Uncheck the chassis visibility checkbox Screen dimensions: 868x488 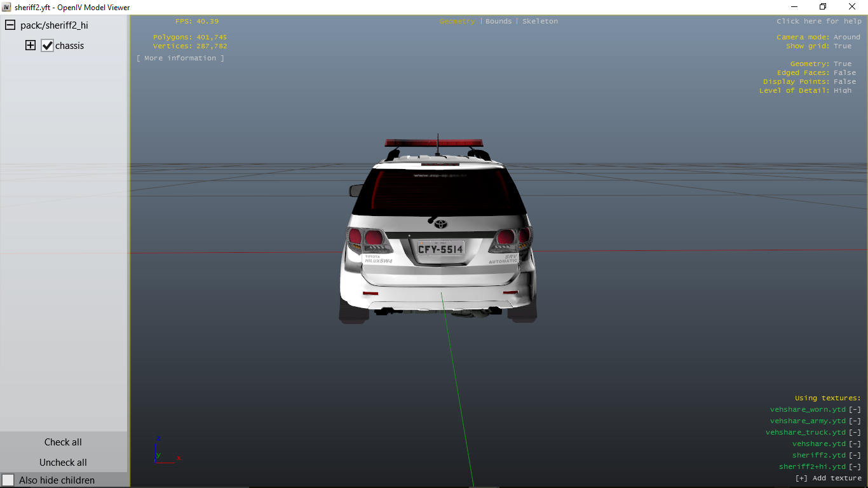pos(47,45)
